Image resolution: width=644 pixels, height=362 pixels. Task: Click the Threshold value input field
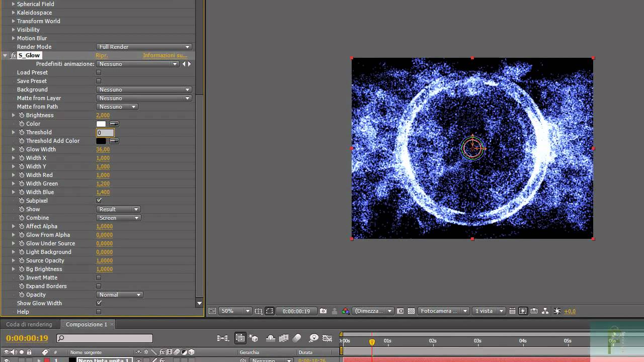[105, 132]
